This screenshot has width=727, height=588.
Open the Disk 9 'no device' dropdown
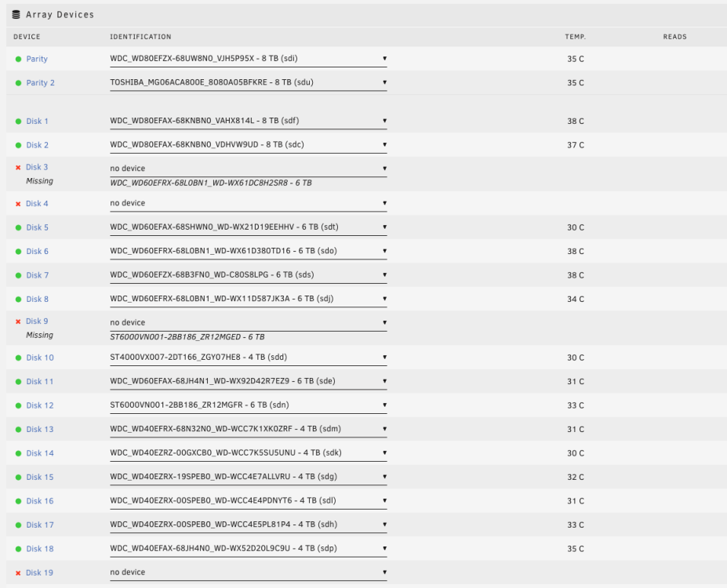(248, 323)
